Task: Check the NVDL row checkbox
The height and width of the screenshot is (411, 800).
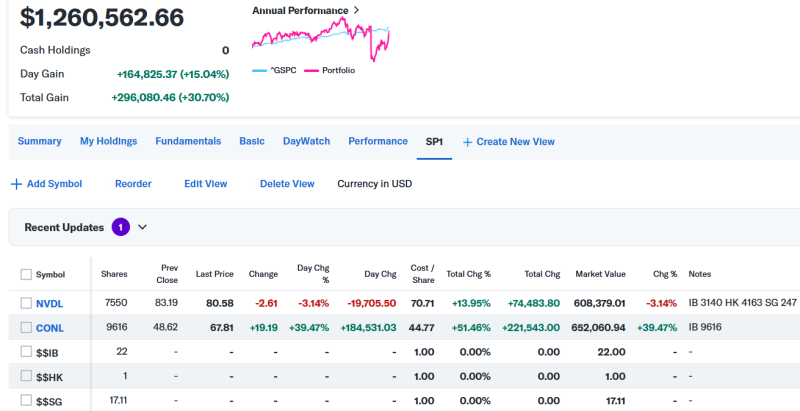Action: [x=26, y=303]
